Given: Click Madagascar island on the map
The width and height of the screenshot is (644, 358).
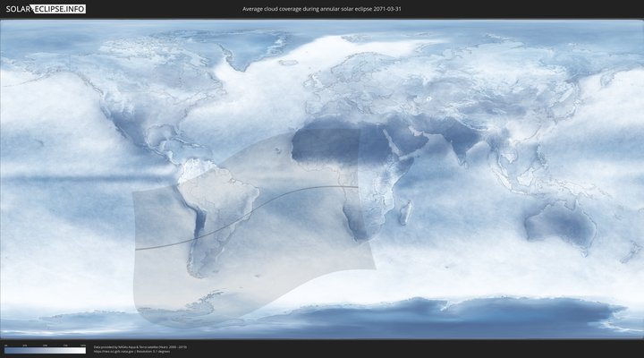Looking at the screenshot, I should click(406, 213).
